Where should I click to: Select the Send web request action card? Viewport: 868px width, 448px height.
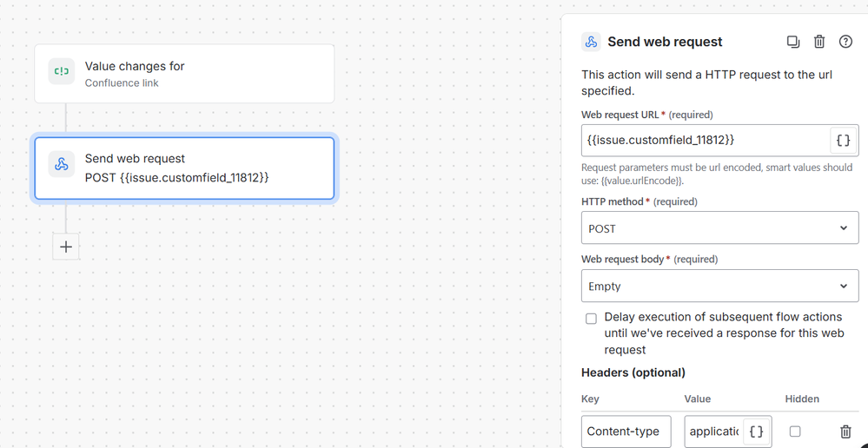click(x=184, y=168)
